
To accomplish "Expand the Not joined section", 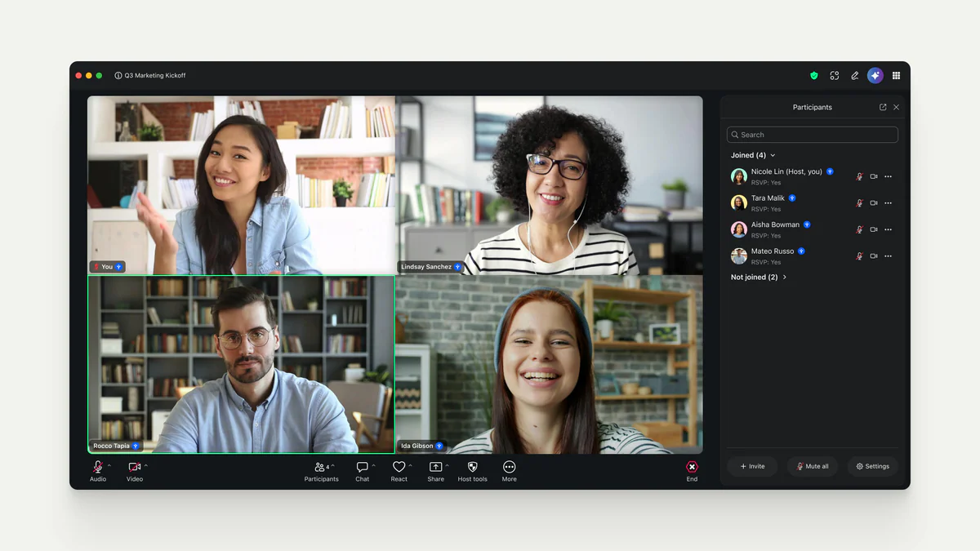I will pos(782,277).
